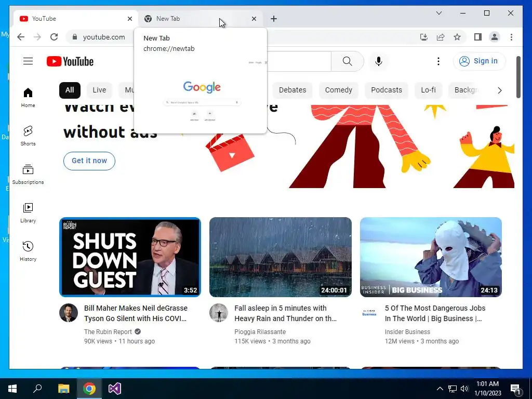Open Visual Studio from taskbar

115,389
